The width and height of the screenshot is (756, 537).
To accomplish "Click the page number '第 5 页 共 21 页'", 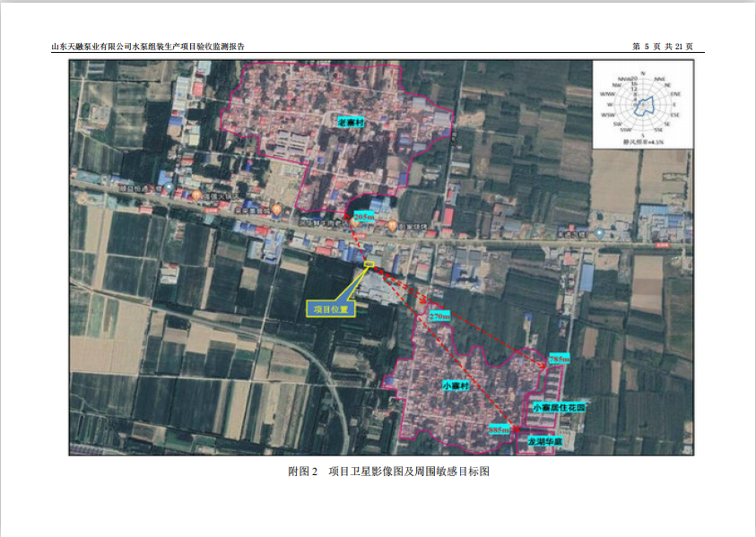I will click(x=663, y=47).
